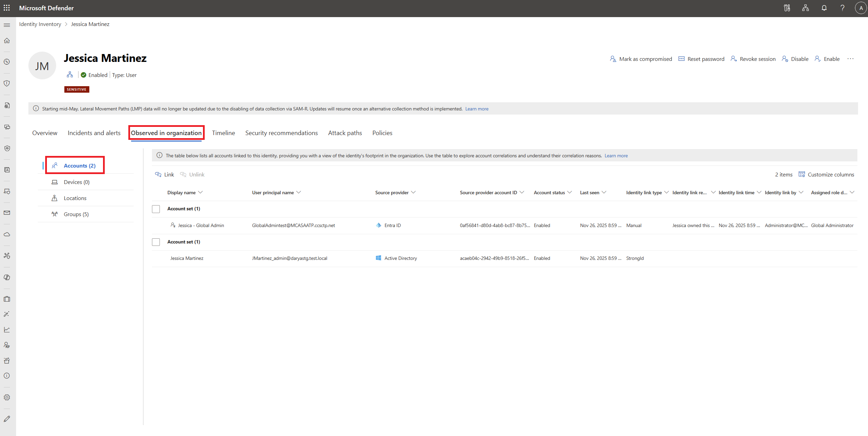Open the account avatar A
The image size is (868, 436).
click(x=861, y=8)
